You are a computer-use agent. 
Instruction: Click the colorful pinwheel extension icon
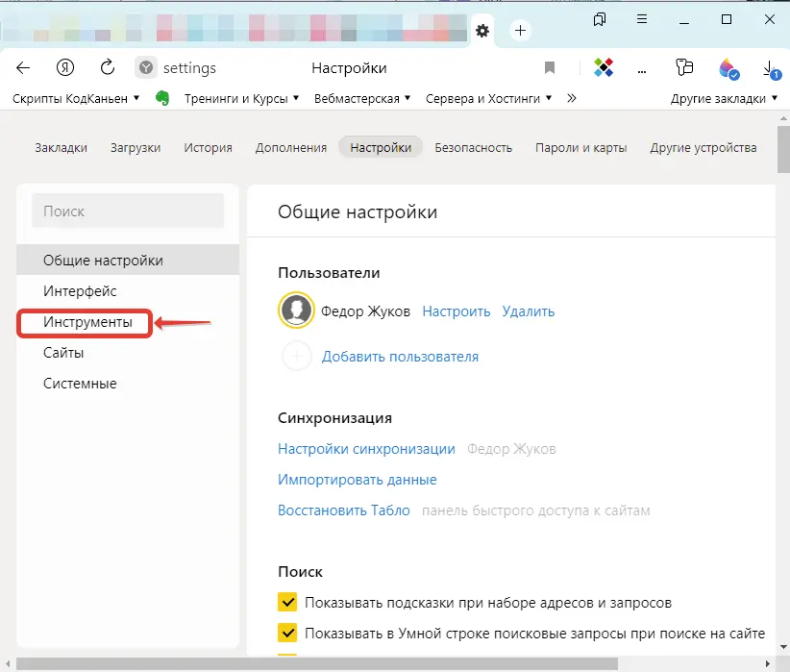click(x=603, y=68)
